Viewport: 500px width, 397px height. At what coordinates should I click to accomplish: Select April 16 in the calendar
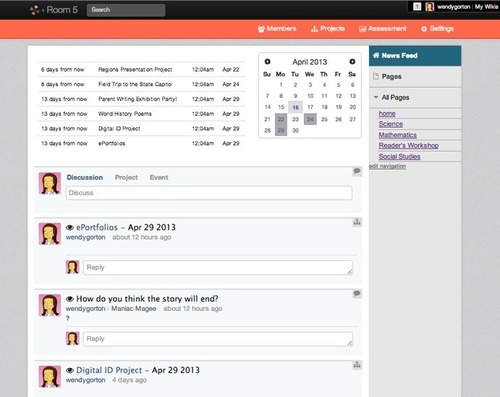295,107
